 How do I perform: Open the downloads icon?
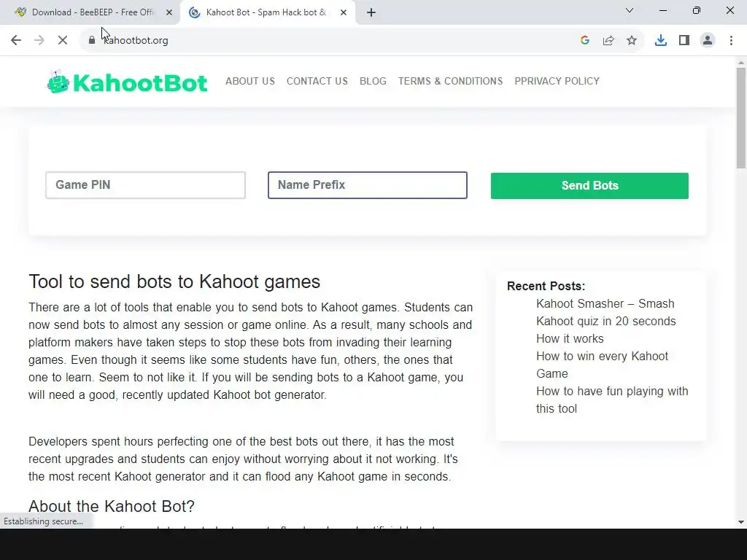661,41
